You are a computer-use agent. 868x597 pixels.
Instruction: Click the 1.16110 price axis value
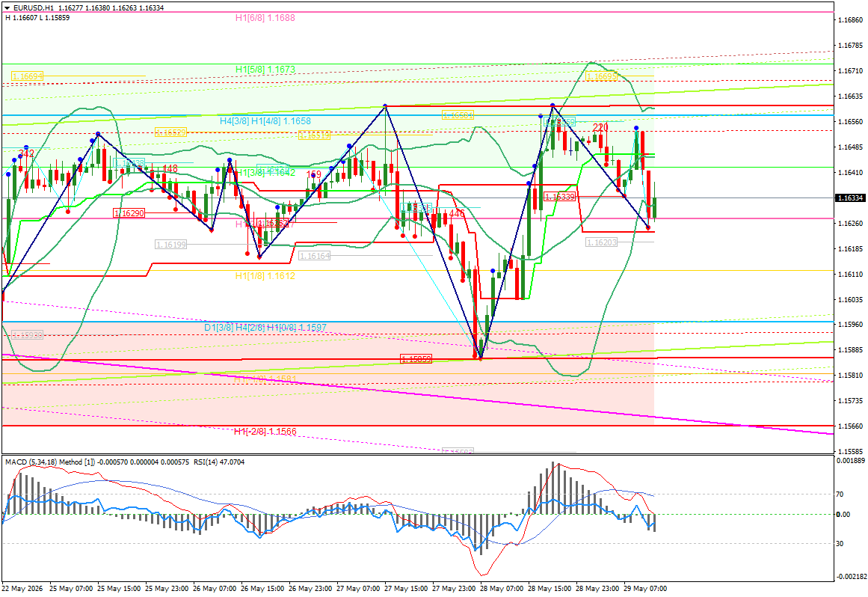pyautogui.click(x=850, y=274)
